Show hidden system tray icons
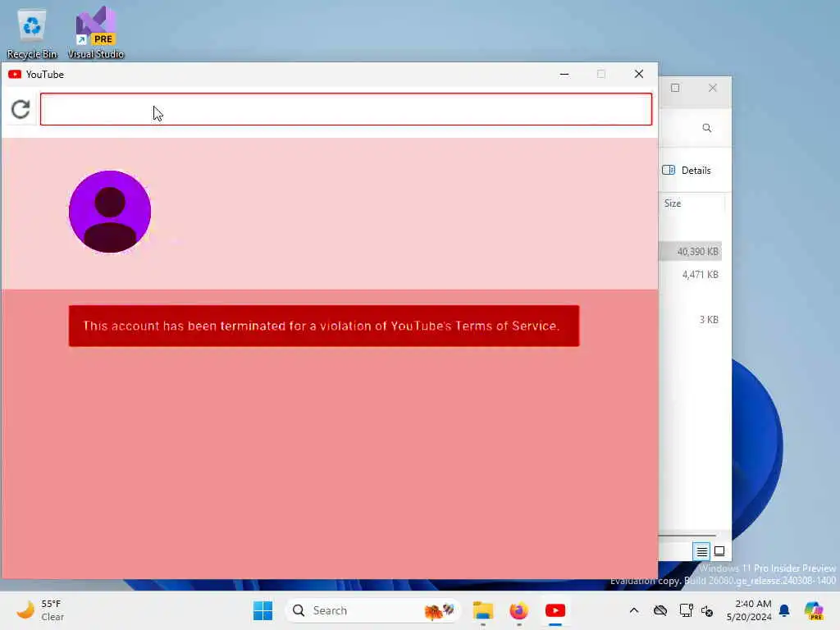The height and width of the screenshot is (630, 840). pyautogui.click(x=634, y=610)
